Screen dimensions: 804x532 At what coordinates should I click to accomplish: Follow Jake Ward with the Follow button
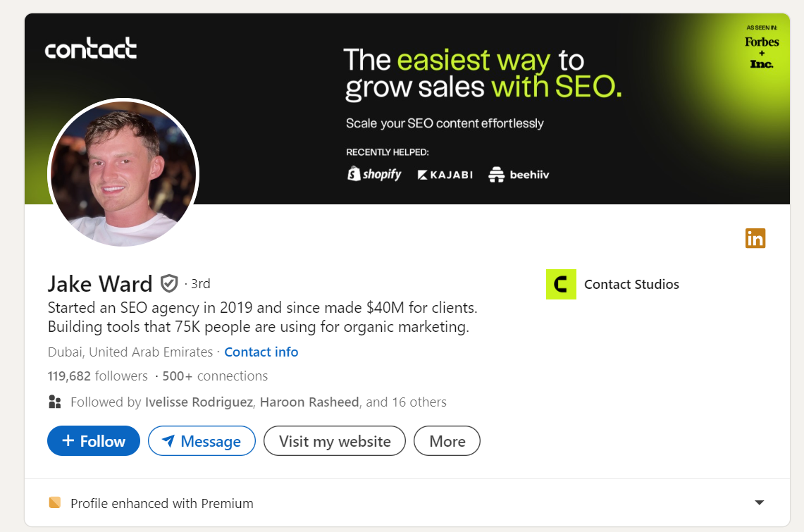[94, 441]
